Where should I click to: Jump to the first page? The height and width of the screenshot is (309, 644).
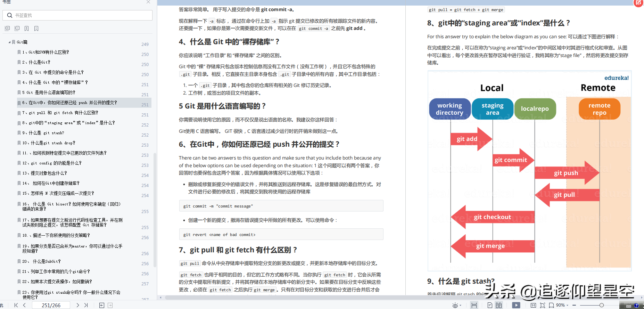click(x=16, y=305)
